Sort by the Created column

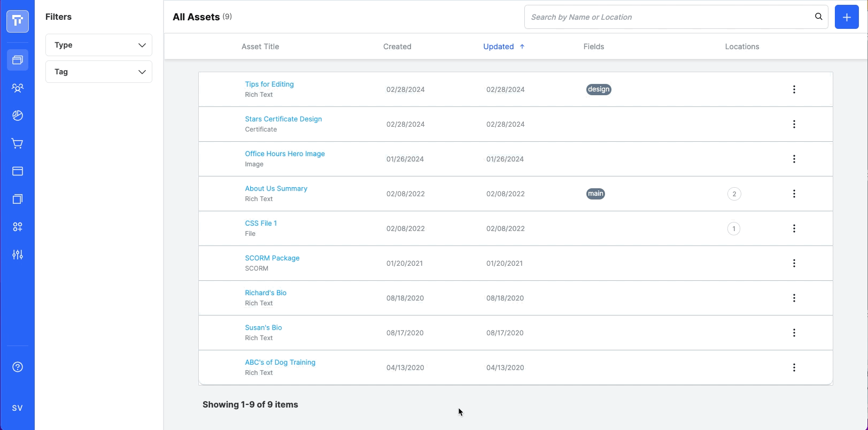pyautogui.click(x=397, y=47)
